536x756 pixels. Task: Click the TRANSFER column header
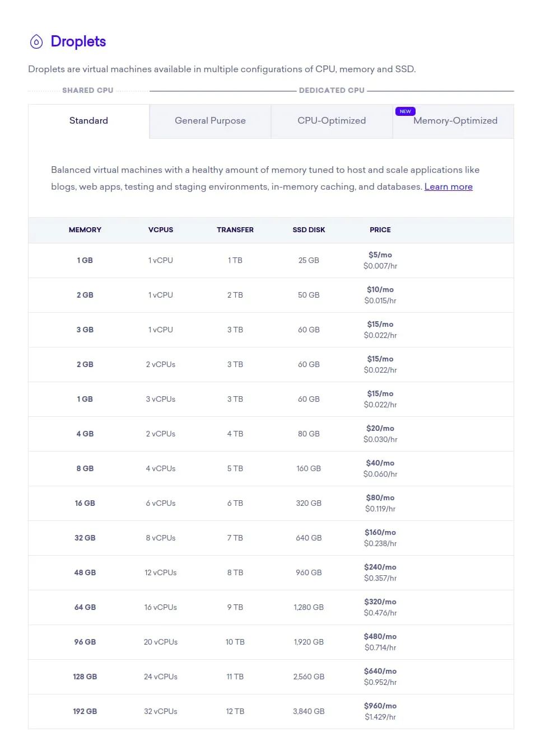coord(235,230)
